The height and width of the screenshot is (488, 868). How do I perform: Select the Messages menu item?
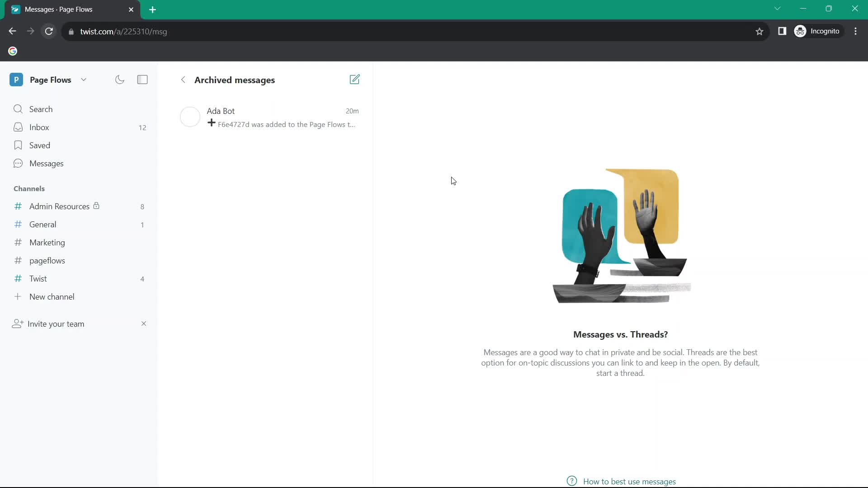(x=47, y=163)
